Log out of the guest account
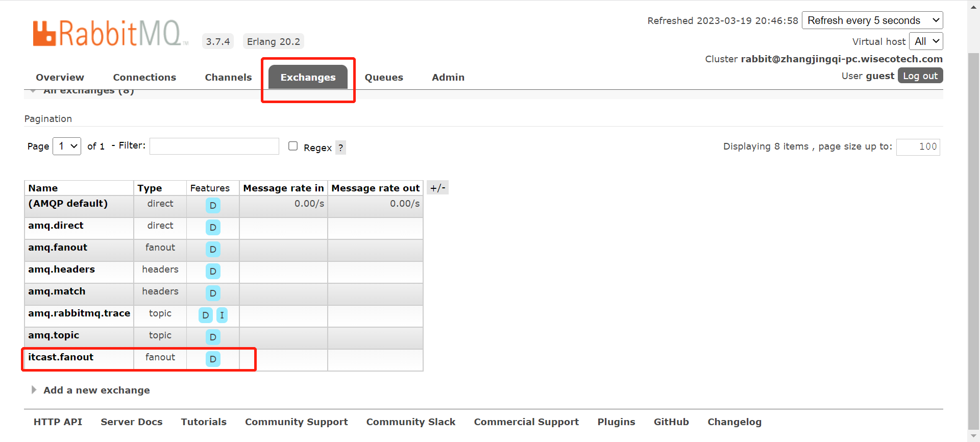 (x=920, y=76)
